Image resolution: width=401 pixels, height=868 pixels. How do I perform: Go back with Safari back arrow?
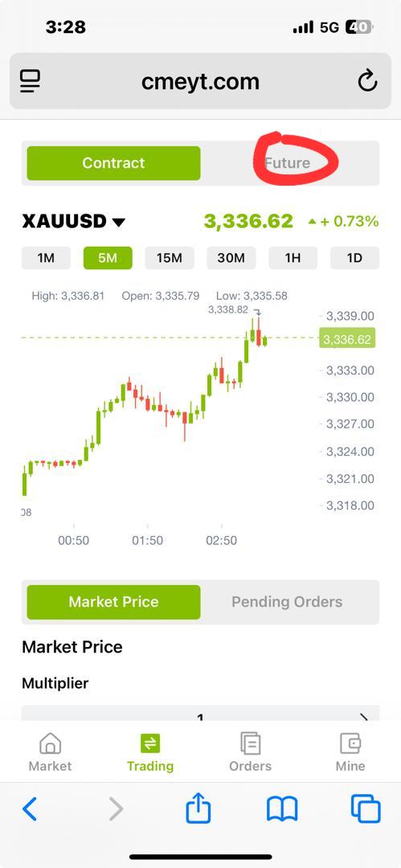pyautogui.click(x=30, y=809)
